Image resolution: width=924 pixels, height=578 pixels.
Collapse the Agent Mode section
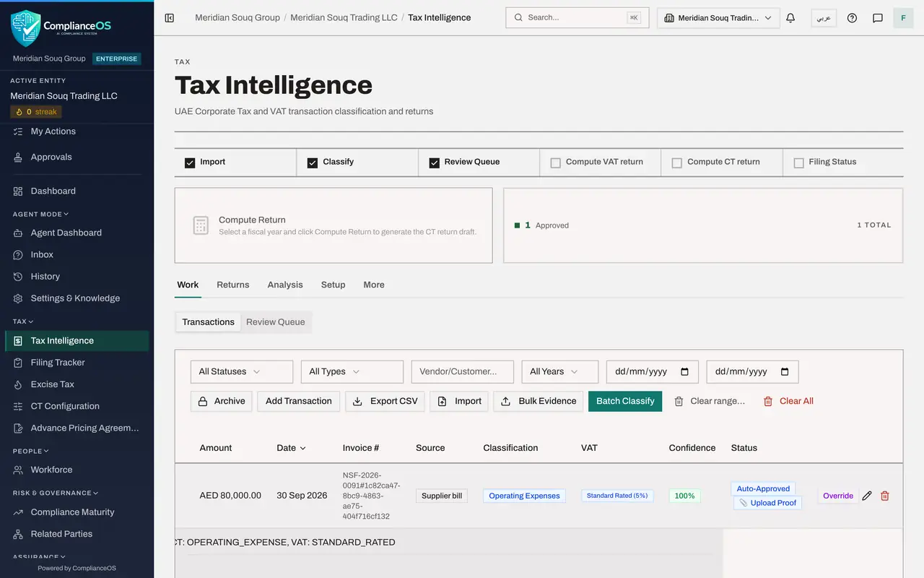[x=40, y=214]
